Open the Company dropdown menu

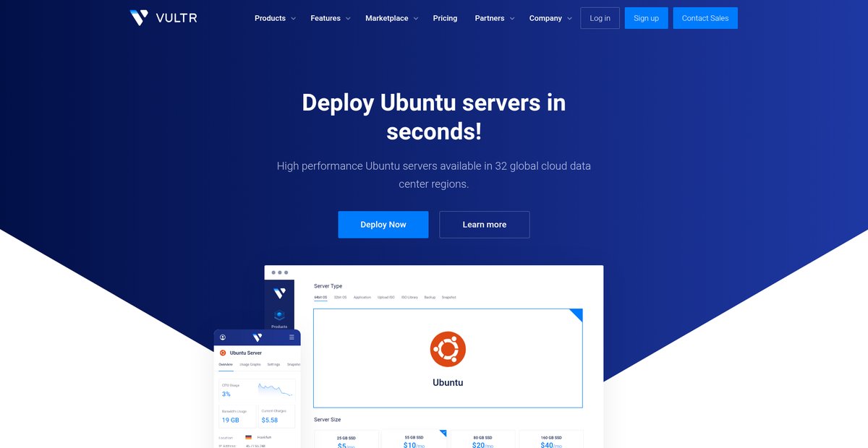[550, 18]
